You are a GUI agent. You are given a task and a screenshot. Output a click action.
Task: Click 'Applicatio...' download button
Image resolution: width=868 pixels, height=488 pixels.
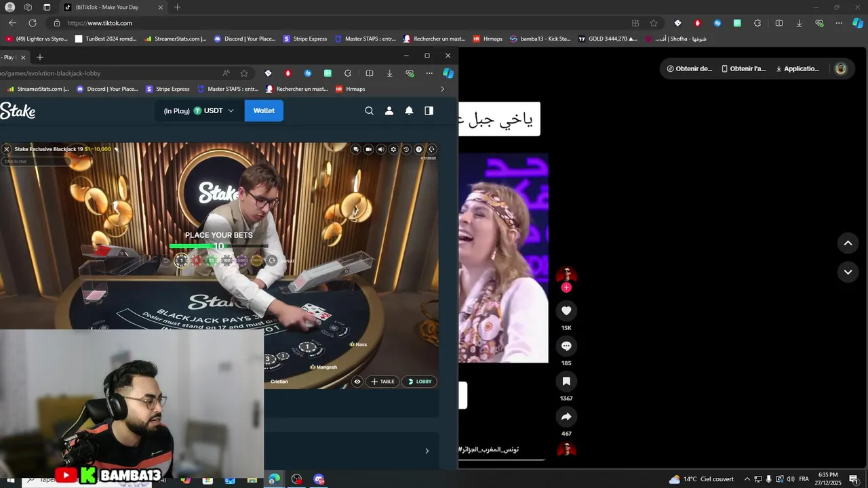797,68
